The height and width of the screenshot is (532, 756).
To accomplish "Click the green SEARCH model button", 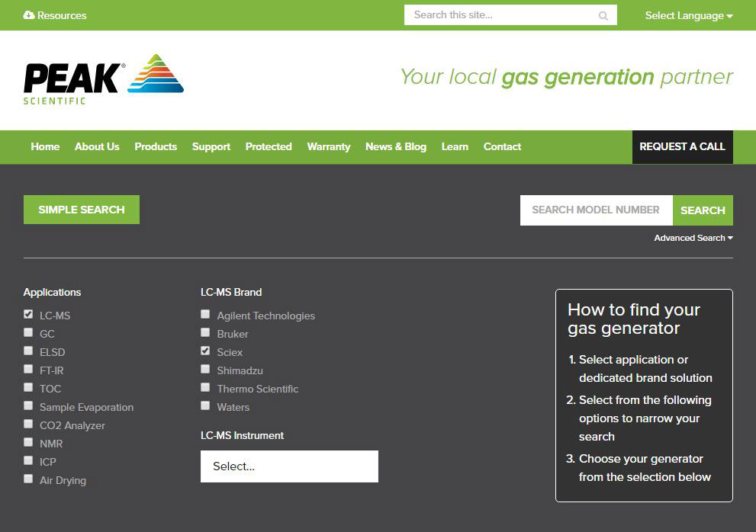I will (703, 210).
